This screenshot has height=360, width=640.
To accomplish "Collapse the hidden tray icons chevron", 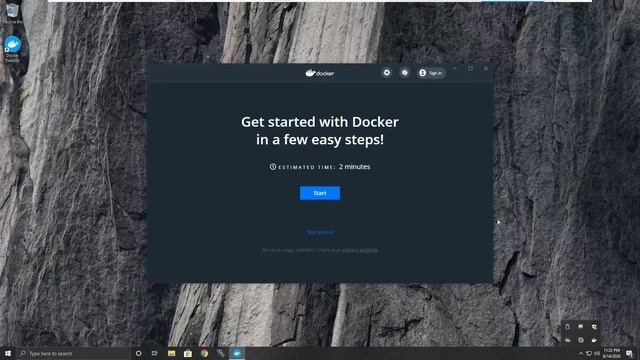I will pos(581,353).
